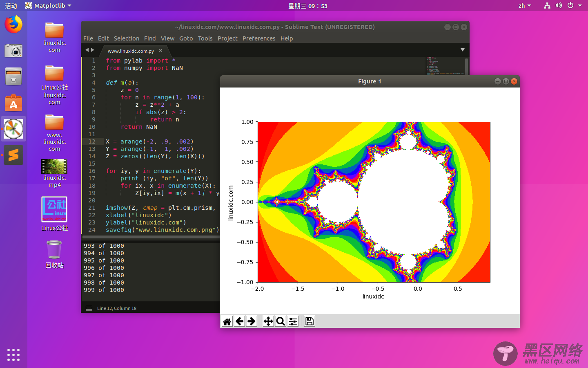Select the Zoom to rectangle tool
This screenshot has width=588, height=368.
[x=281, y=321]
